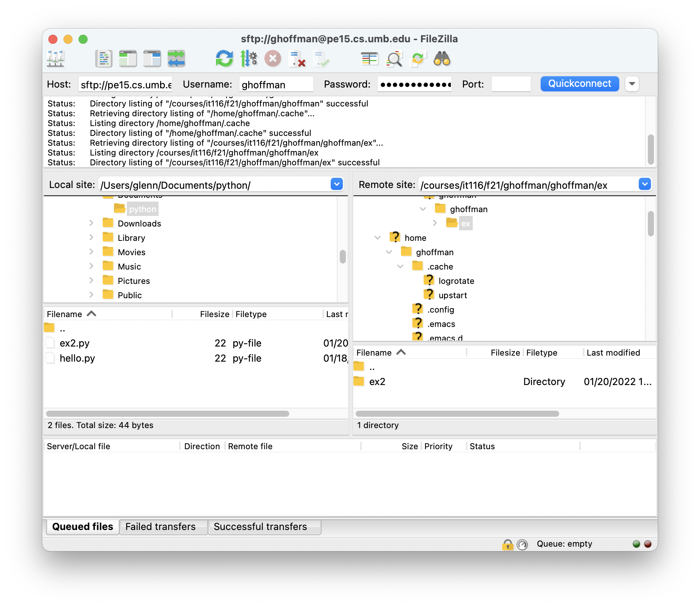Select the .config remote folder
The height and width of the screenshot is (607, 700).
[x=441, y=310]
